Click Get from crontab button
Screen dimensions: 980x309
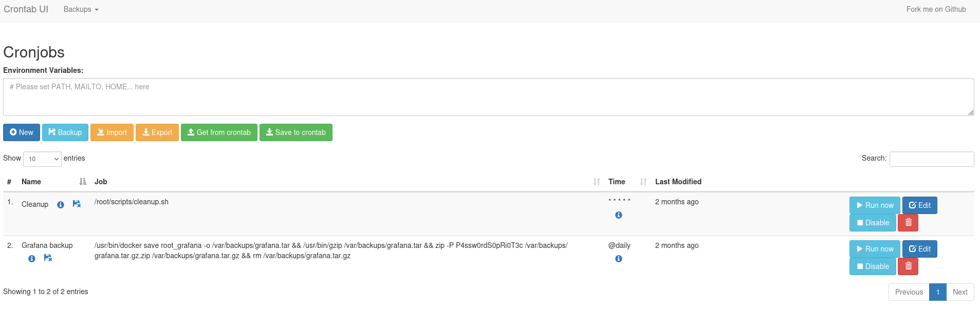[219, 132]
